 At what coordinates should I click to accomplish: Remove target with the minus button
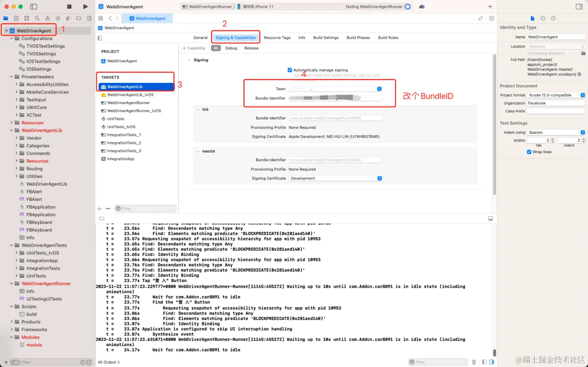pyautogui.click(x=108, y=209)
